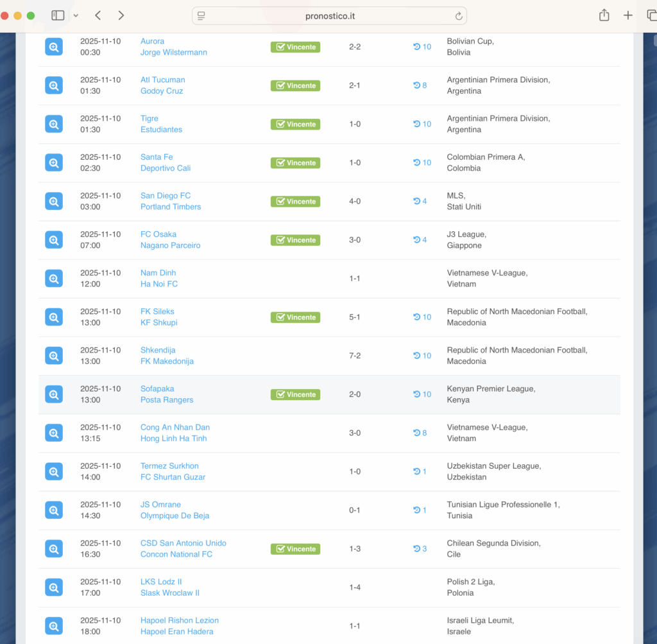Open details magnifier for San Diego FC row
Image resolution: width=657 pixels, height=644 pixels.
point(54,201)
